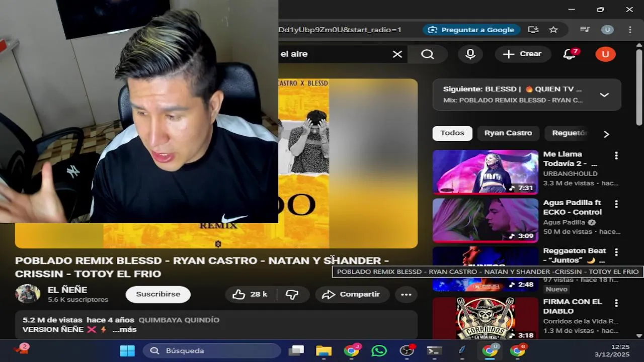Click the Preguntar a Google button

[471, 30]
